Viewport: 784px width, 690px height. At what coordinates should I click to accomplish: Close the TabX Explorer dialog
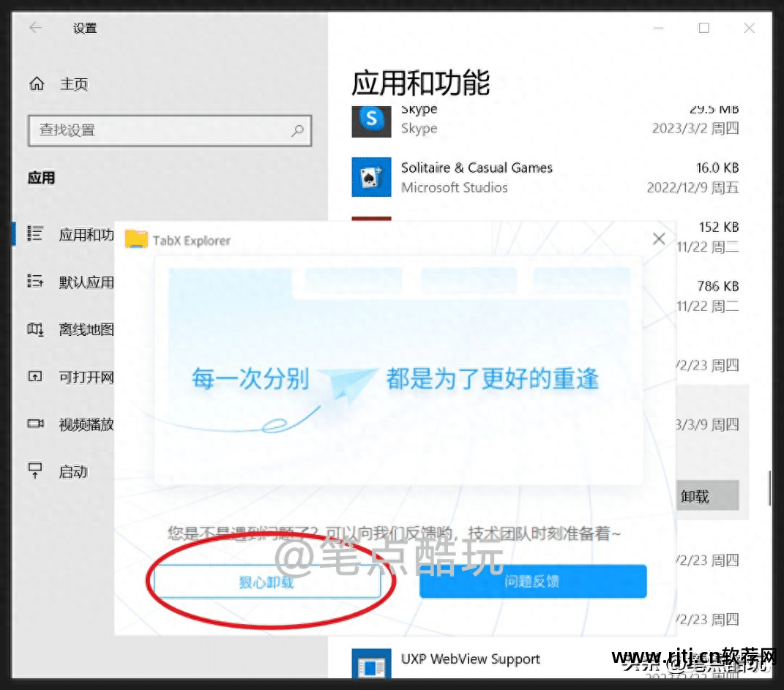pyautogui.click(x=658, y=238)
